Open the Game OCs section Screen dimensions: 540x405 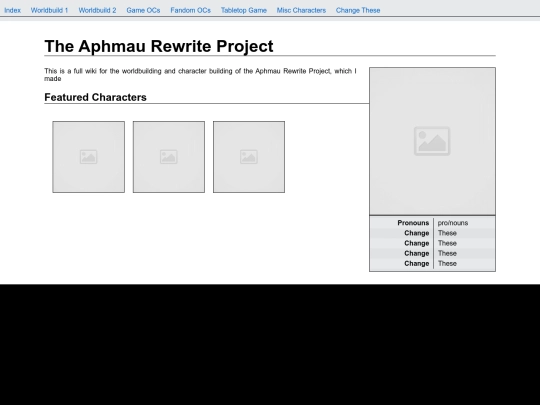pyautogui.click(x=143, y=10)
